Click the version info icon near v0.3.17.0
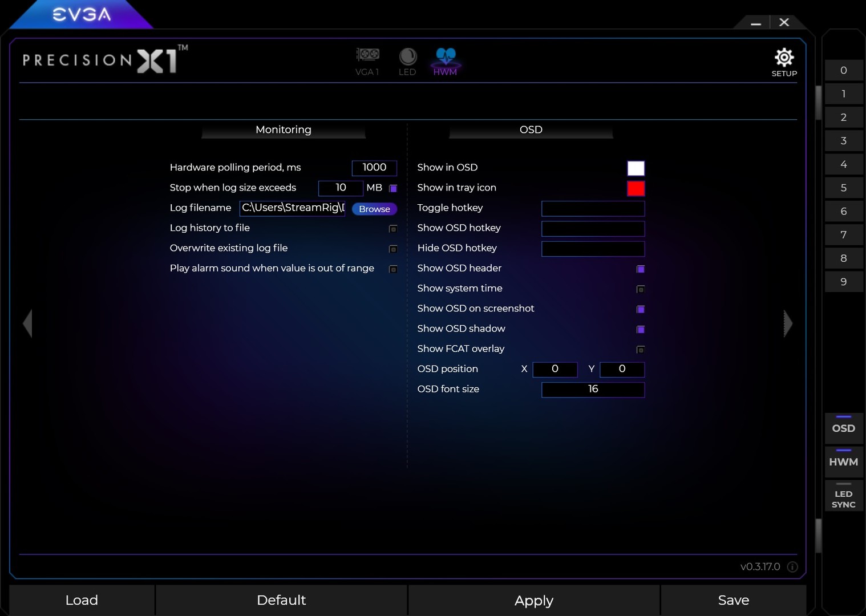 792,567
